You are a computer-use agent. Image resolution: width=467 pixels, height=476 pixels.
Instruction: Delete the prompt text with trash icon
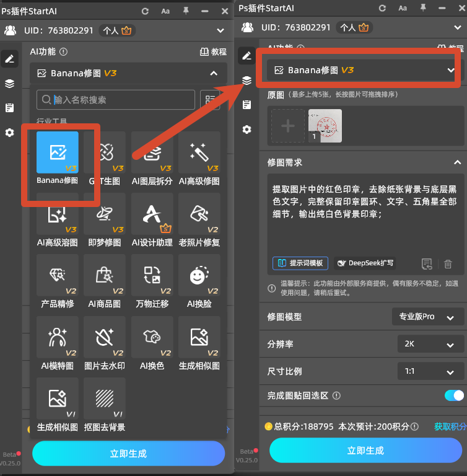(448, 264)
